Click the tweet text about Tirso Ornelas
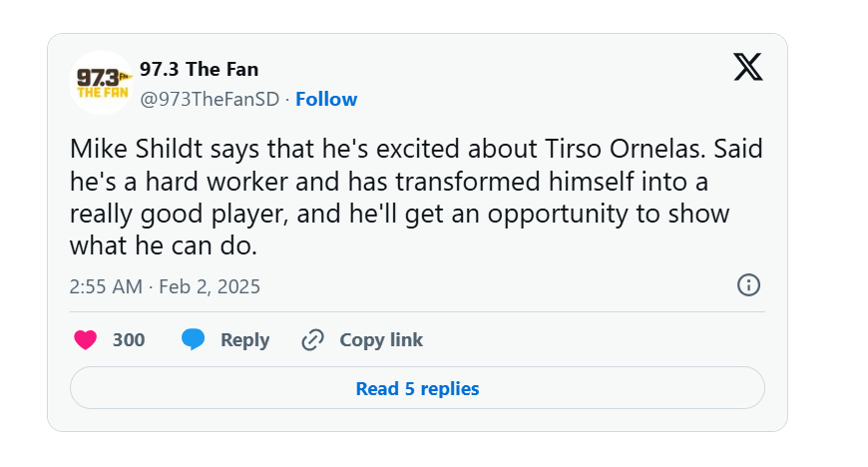Screen dimensions: 868x467 point(416,198)
